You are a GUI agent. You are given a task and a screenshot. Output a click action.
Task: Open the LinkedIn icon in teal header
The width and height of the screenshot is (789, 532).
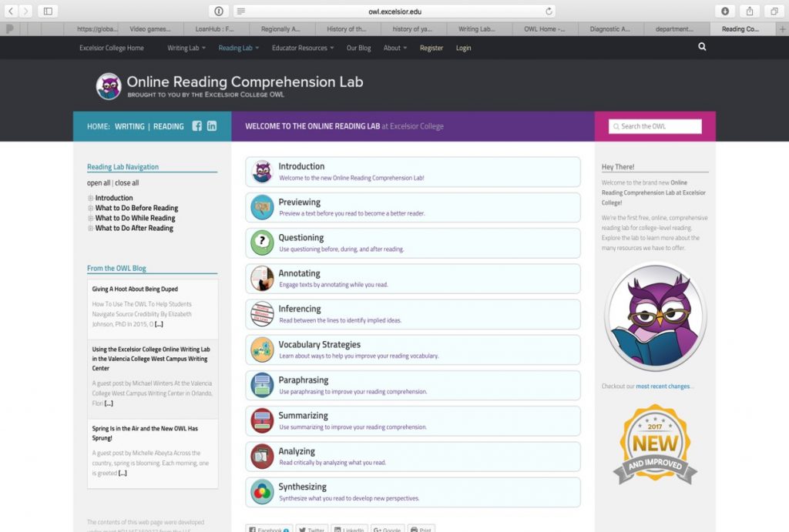coord(212,126)
